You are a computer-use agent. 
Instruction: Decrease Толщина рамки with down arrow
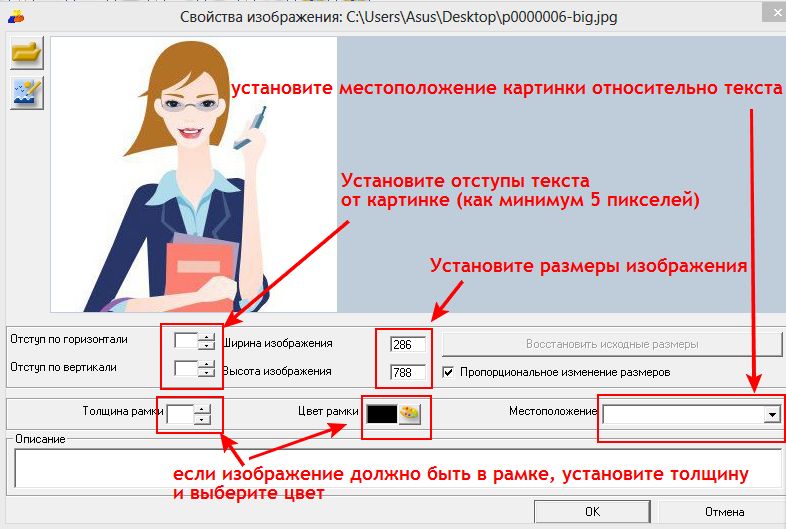pos(201,419)
